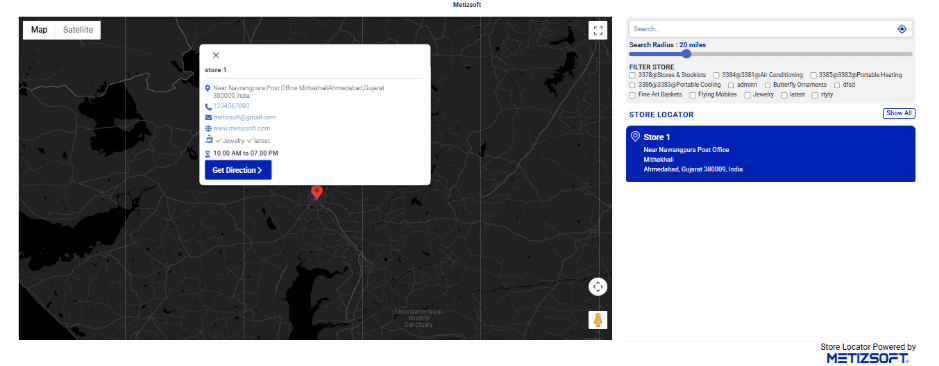
Task: Check the Portable Cooling filter
Action: (632, 85)
